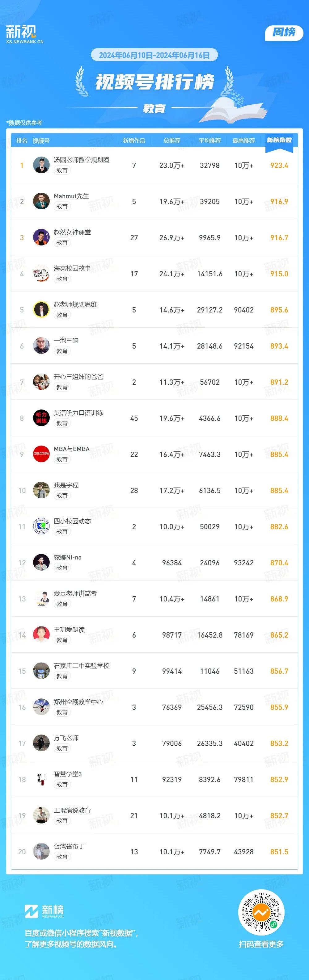309x980 pixels.
Task: Open the 开心三姐妹的爸爸 account name
Action: pyautogui.click(x=78, y=377)
